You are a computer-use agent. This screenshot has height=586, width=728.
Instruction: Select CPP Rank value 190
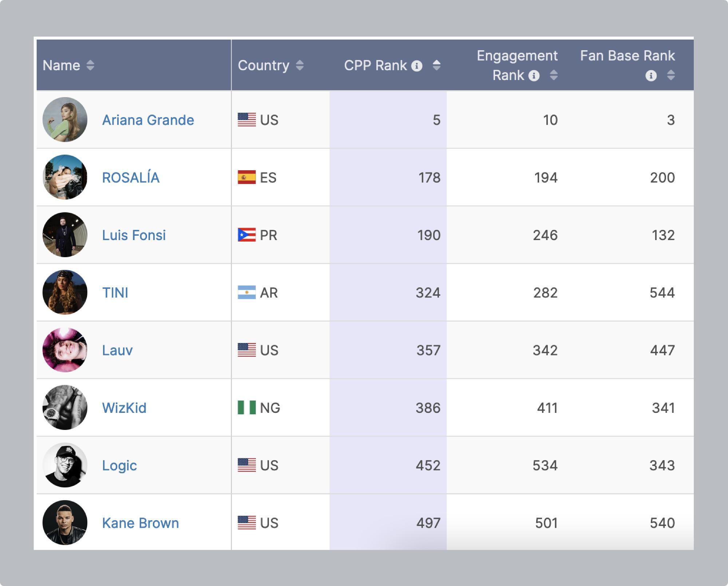click(429, 235)
